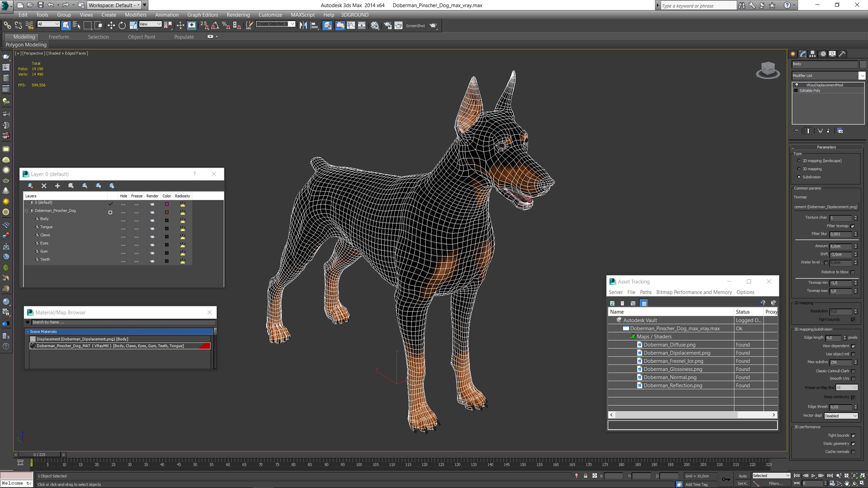Open the reference coordinate View dropdown
This screenshot has height=488, width=868.
click(x=150, y=24)
